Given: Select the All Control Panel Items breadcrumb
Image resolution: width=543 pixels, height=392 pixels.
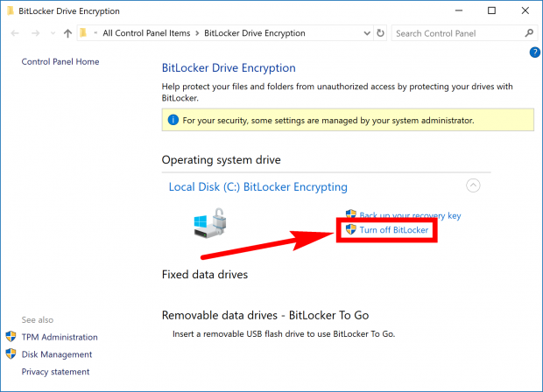Looking at the screenshot, I should pos(146,33).
